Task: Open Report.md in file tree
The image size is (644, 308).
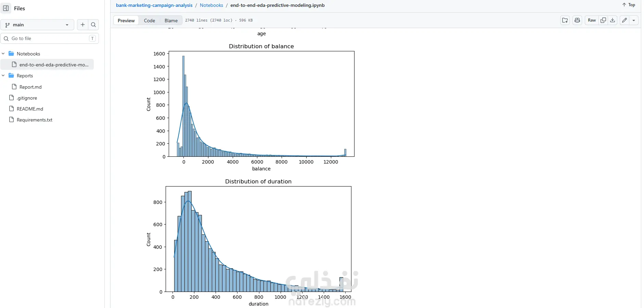Action: 30,87
